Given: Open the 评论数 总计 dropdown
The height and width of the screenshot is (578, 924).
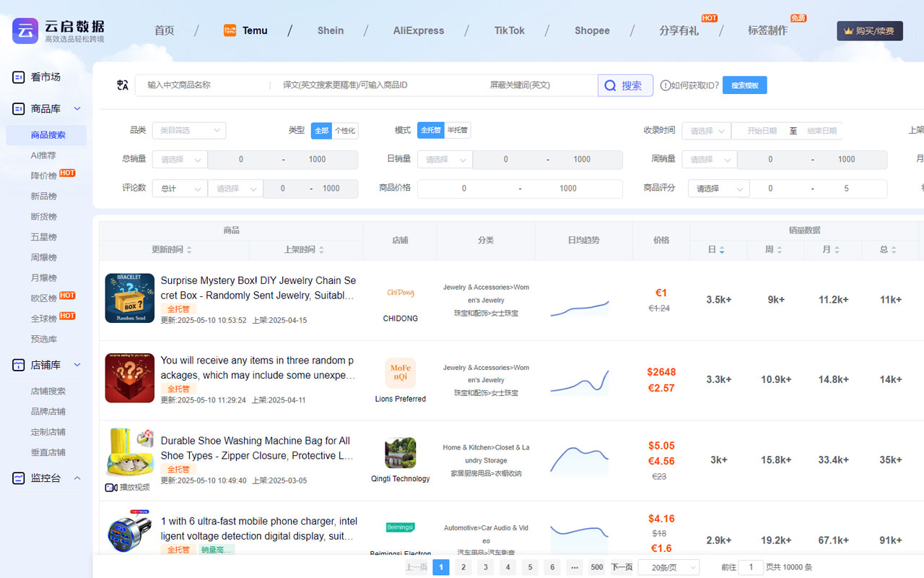Looking at the screenshot, I should [180, 189].
